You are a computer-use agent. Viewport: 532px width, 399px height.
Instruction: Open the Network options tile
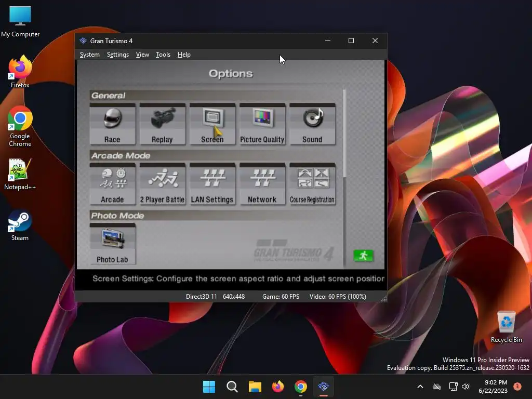[262, 184]
